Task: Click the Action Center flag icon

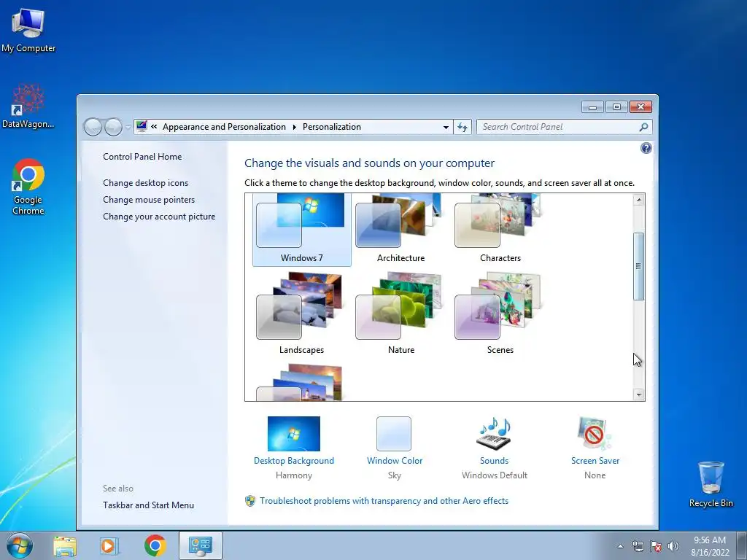Action: tap(656, 546)
